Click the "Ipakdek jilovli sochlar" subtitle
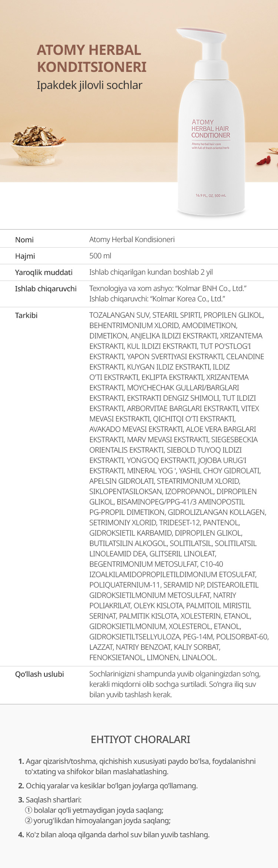The height and width of the screenshot is (868, 278). point(89,85)
